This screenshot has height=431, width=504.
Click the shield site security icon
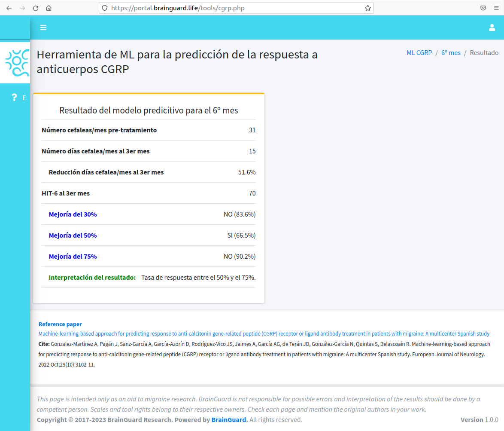105,8
